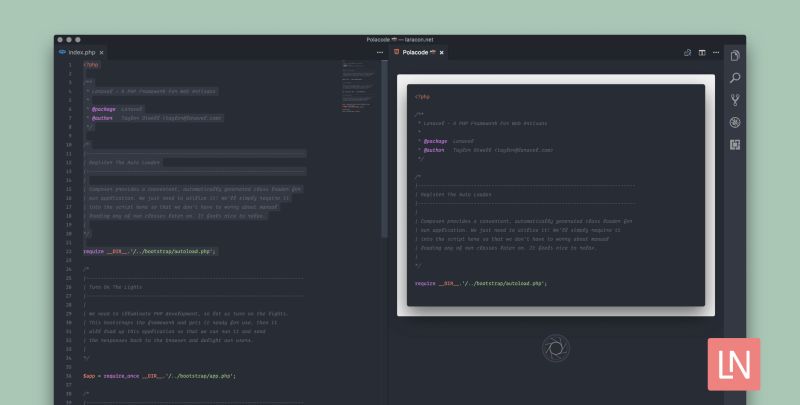Click the <?php opening tag in editor
Image resolution: width=800 pixels, height=405 pixels.
[91, 65]
